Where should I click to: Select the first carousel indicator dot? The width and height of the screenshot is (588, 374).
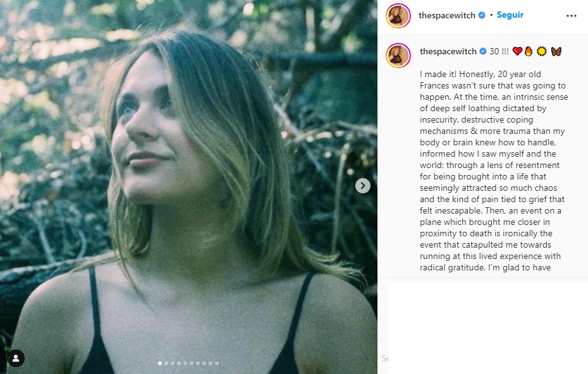pos(159,363)
